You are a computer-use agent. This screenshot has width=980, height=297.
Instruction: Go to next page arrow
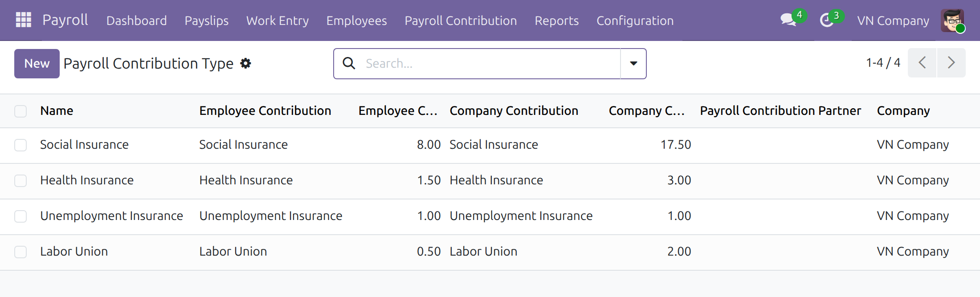tap(951, 63)
